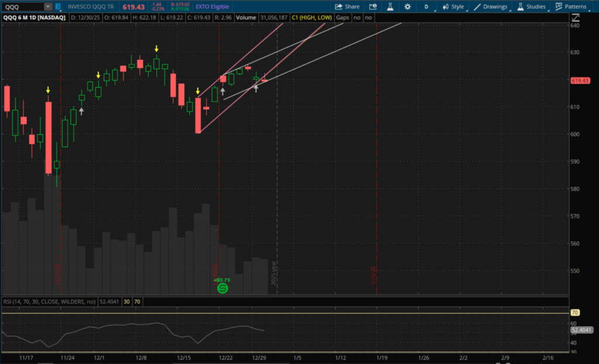Viewport: 599px width, 364px height.
Task: Click the flask Edit Studies icon
Action: pyautogui.click(x=390, y=6)
